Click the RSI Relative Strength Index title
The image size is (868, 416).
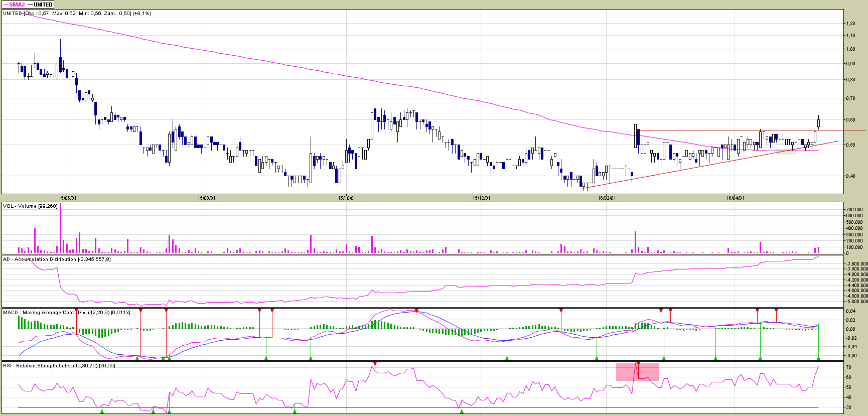click(x=59, y=366)
